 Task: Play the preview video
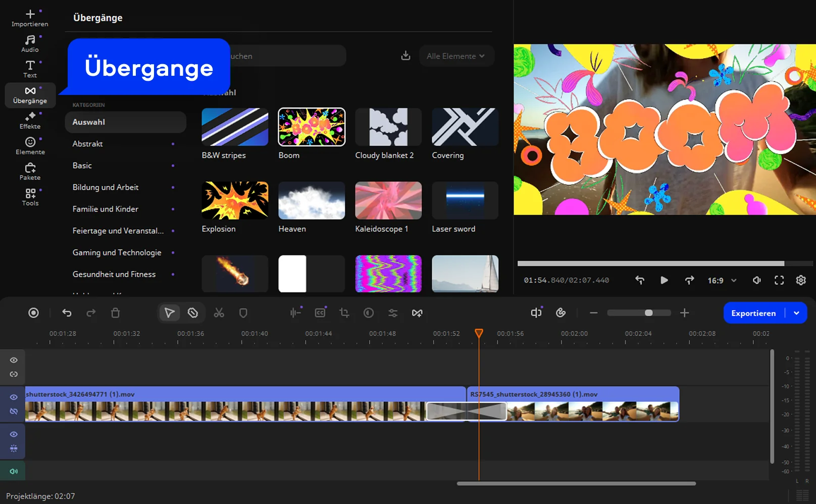point(664,280)
